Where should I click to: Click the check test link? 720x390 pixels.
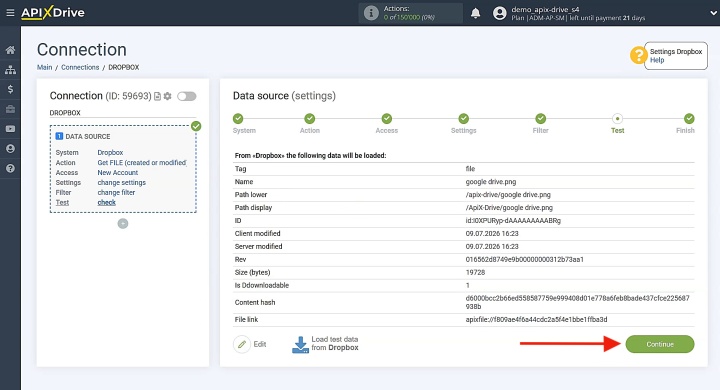[107, 203]
